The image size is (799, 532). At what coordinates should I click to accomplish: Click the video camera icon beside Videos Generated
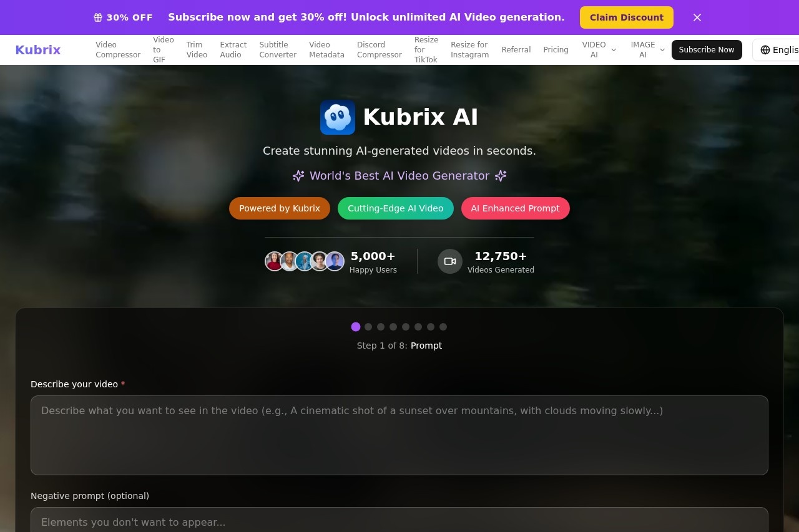450,261
